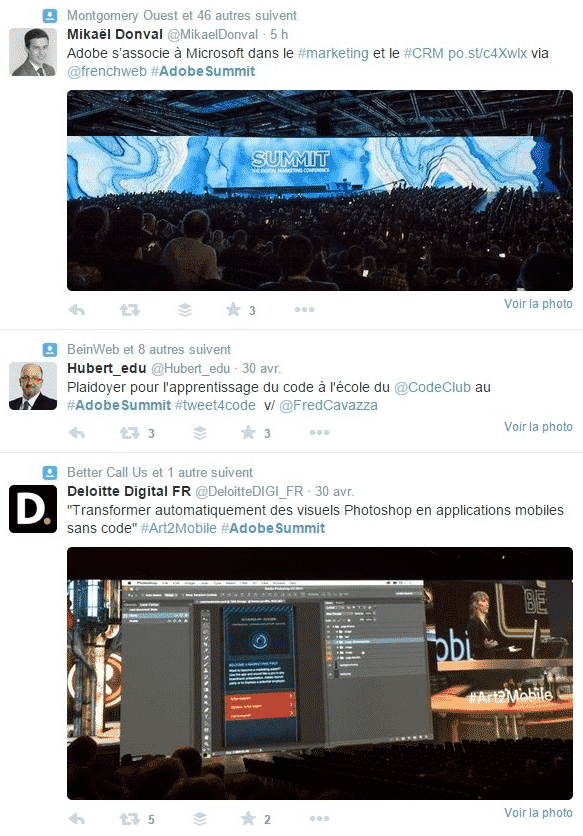Open Mikaël Donval's profile name link
The image size is (583, 836).
click(115, 35)
